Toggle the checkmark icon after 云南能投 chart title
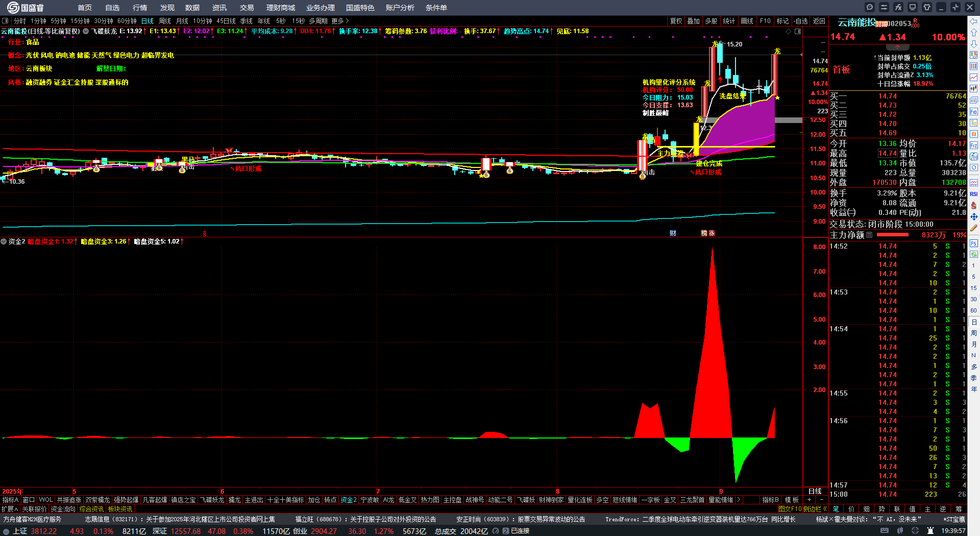980x536 pixels. tap(86, 31)
